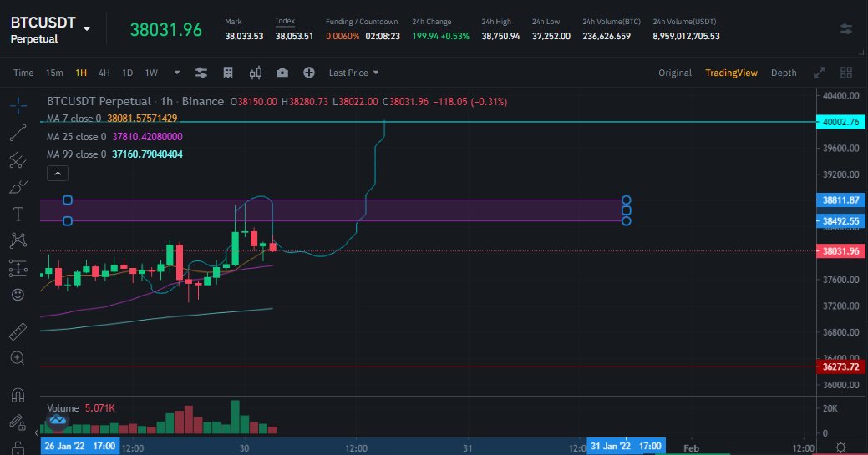Select the trend line drawing tool

[18, 133]
